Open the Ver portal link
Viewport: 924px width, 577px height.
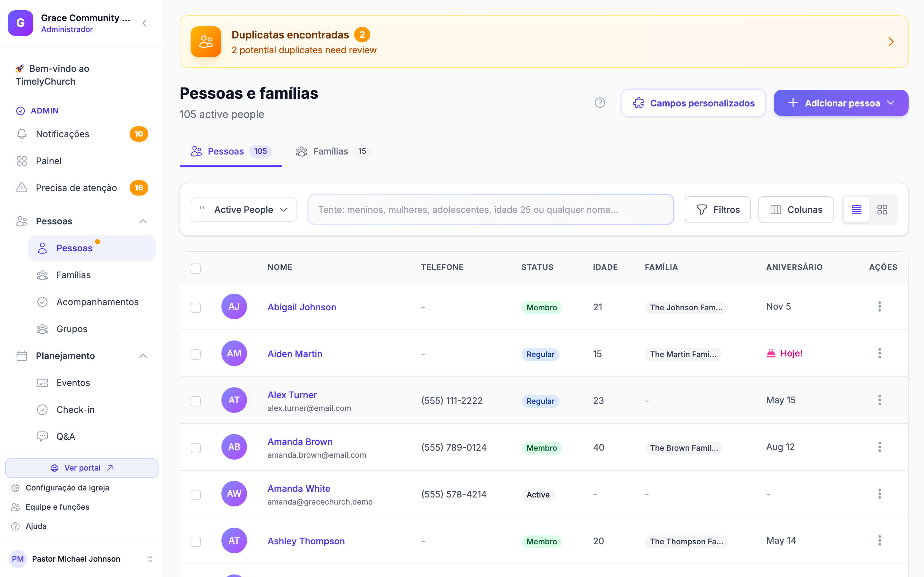point(82,468)
